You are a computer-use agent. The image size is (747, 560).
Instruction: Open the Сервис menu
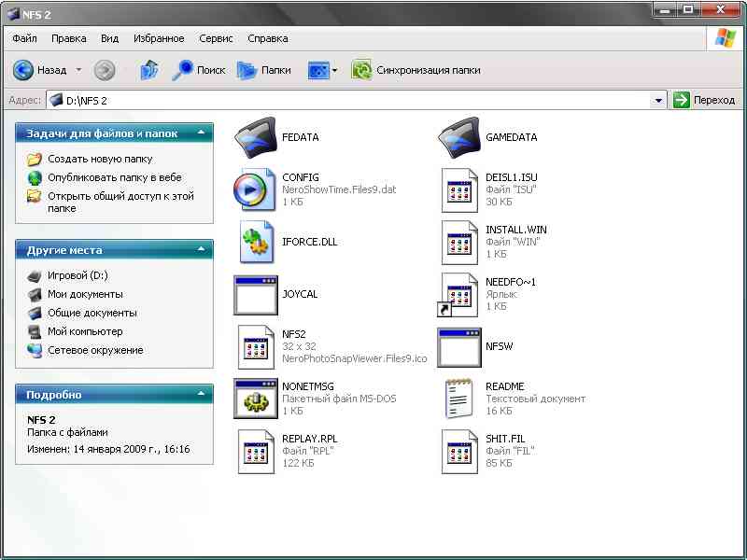coord(216,38)
